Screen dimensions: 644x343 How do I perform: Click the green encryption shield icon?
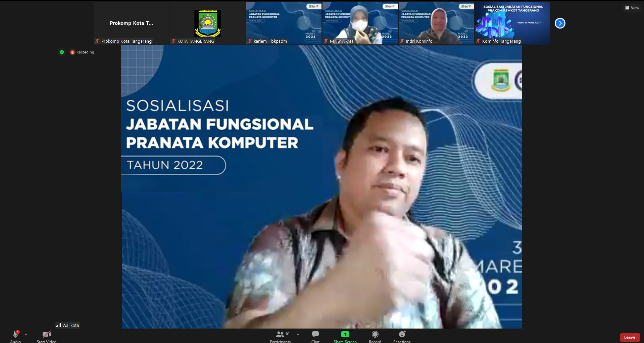pos(62,52)
